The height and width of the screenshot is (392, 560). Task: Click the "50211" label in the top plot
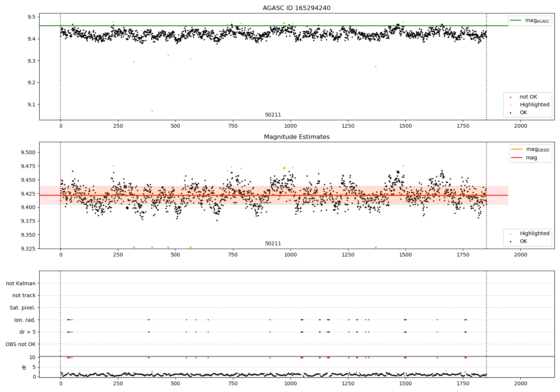[x=273, y=115]
